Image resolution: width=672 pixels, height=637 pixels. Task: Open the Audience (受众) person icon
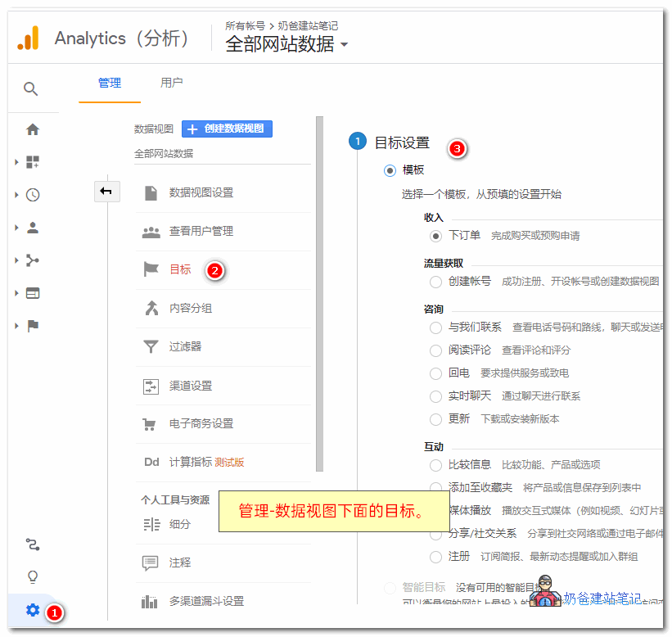pyautogui.click(x=33, y=228)
